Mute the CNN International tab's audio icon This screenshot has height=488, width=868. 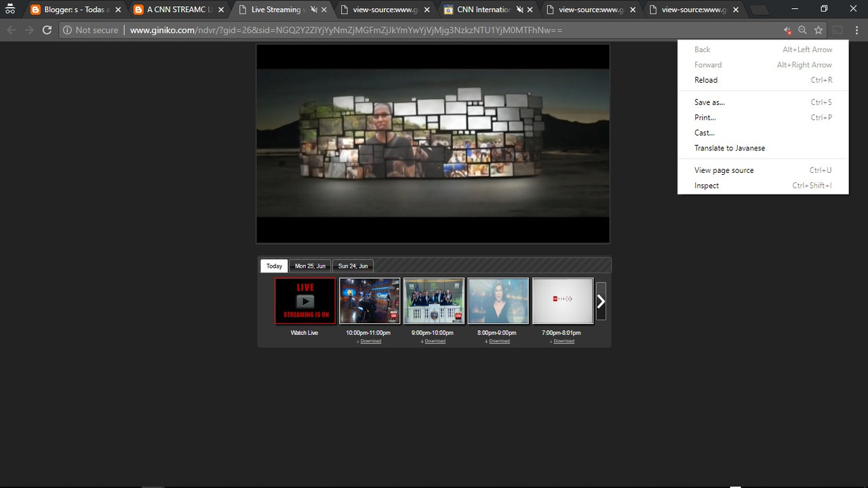click(x=518, y=9)
